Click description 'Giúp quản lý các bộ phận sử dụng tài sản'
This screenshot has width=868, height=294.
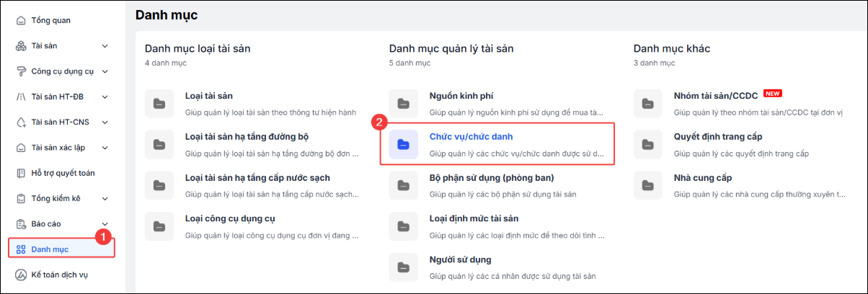pyautogui.click(x=503, y=195)
